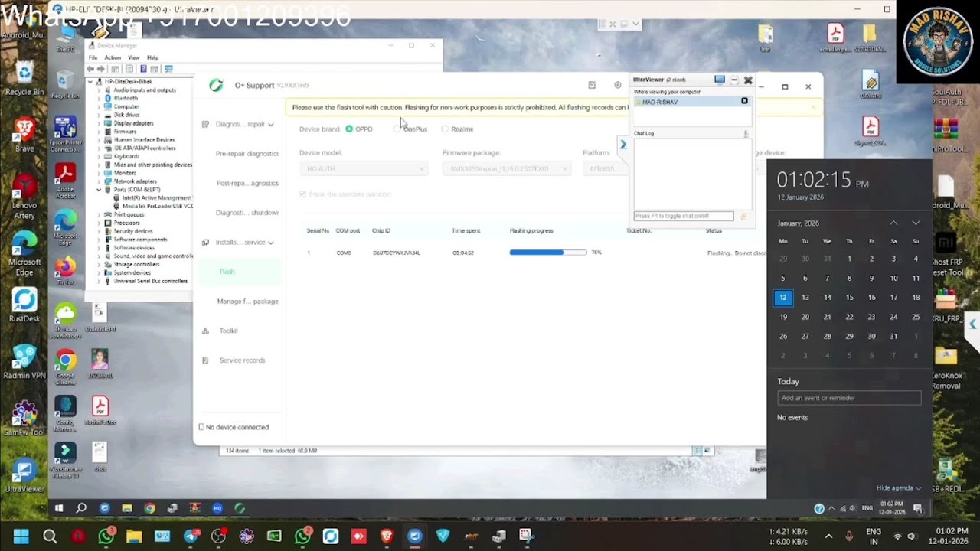
Task: Click the flashing progress bar at 70%
Action: coord(548,253)
